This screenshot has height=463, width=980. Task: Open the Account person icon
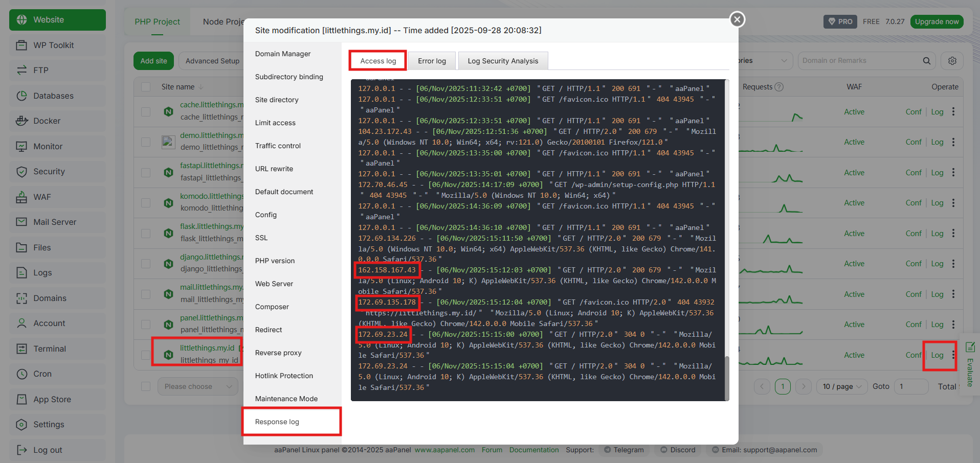coord(21,323)
